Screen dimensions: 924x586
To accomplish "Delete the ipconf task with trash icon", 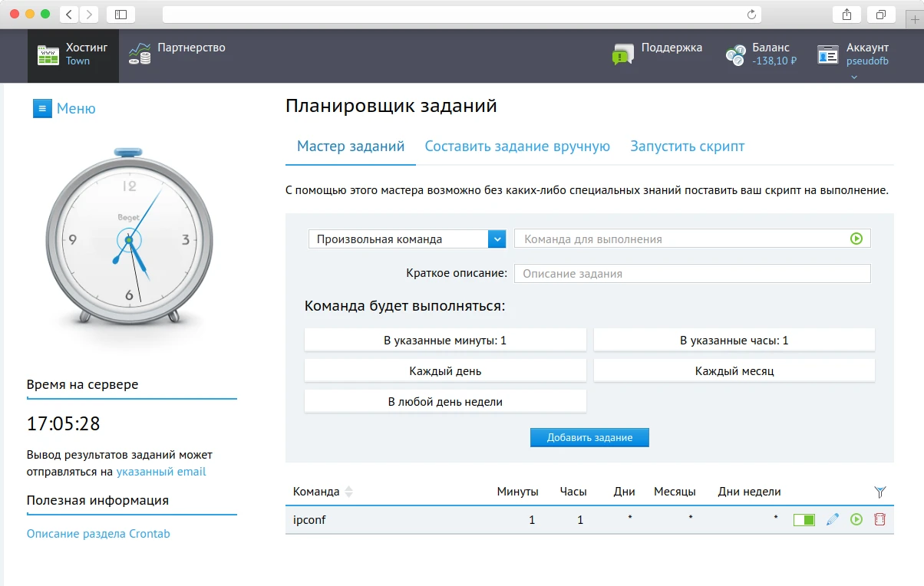I will click(x=880, y=519).
